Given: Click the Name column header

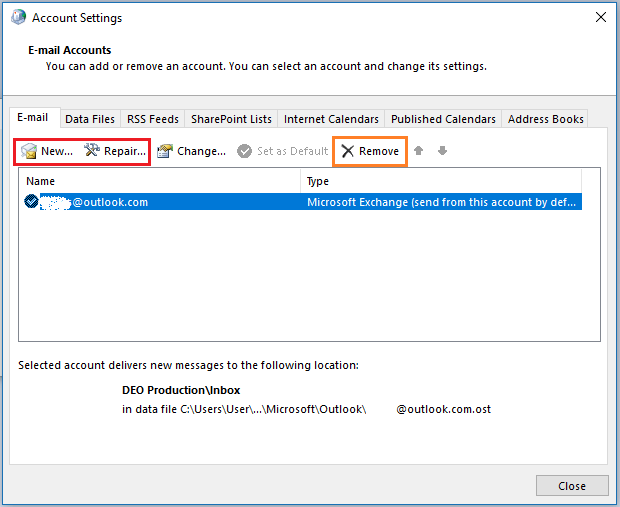Looking at the screenshot, I should click(160, 181).
